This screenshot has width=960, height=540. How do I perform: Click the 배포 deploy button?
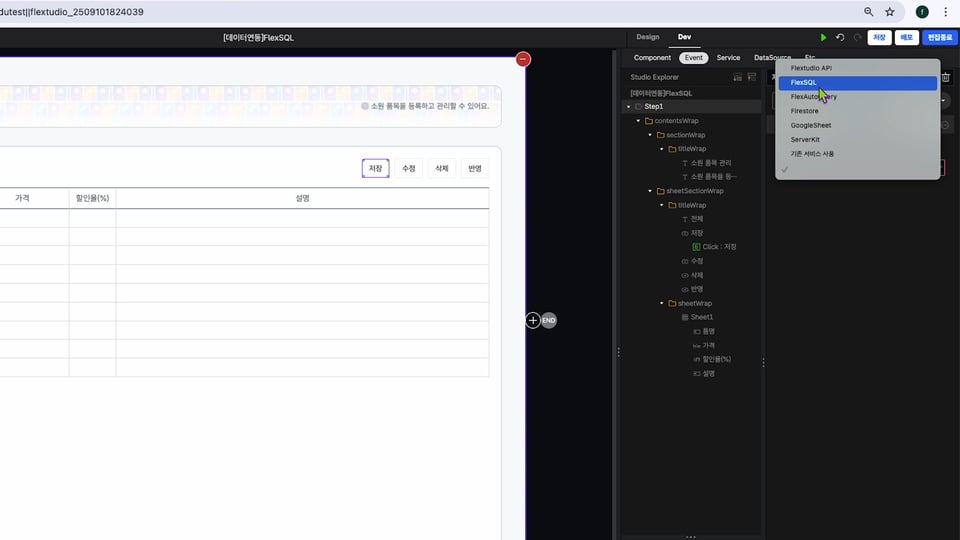[x=907, y=37]
